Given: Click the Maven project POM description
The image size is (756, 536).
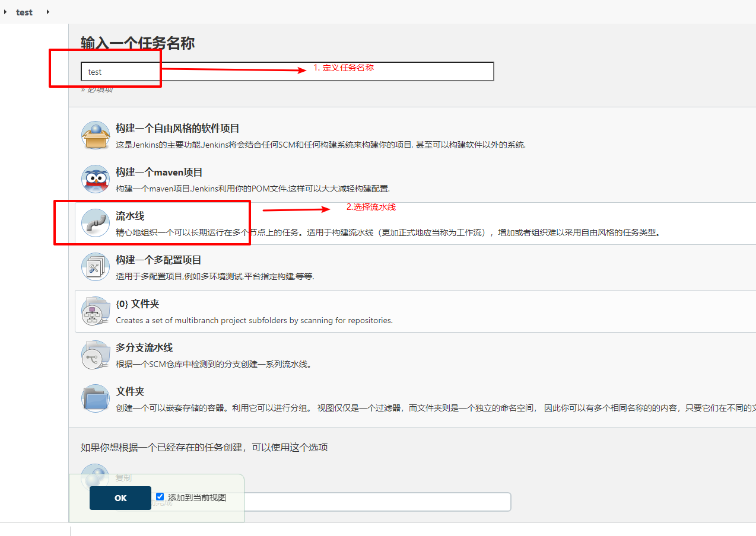Looking at the screenshot, I should (x=253, y=189).
